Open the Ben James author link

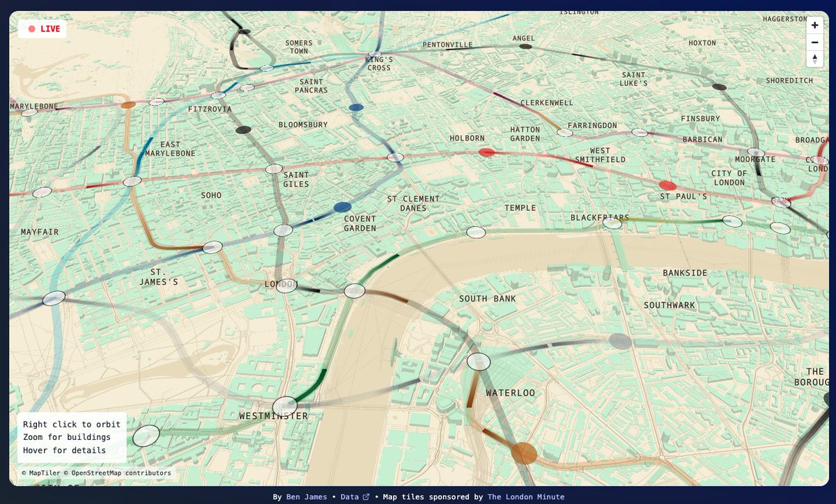pyautogui.click(x=305, y=497)
